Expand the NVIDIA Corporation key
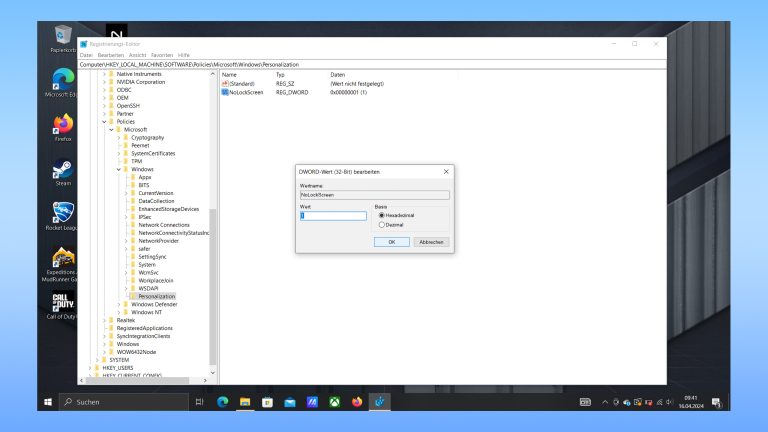The image size is (768, 432). 104,82
